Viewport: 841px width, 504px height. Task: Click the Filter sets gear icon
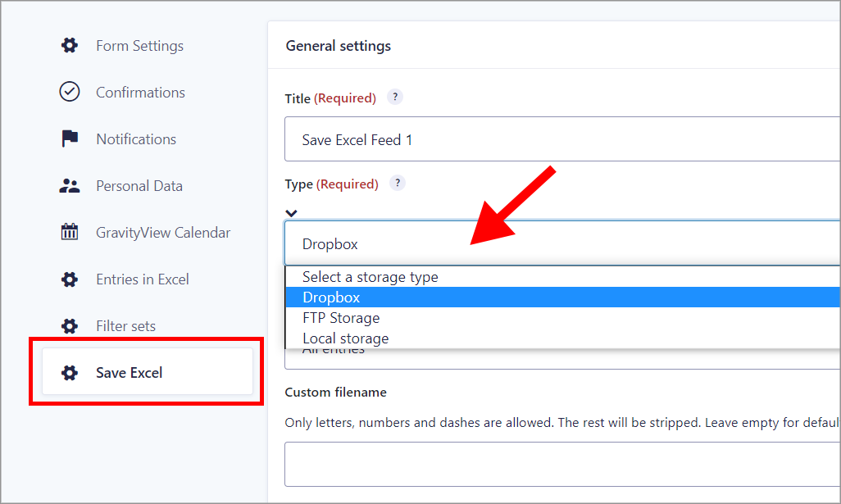pos(69,325)
